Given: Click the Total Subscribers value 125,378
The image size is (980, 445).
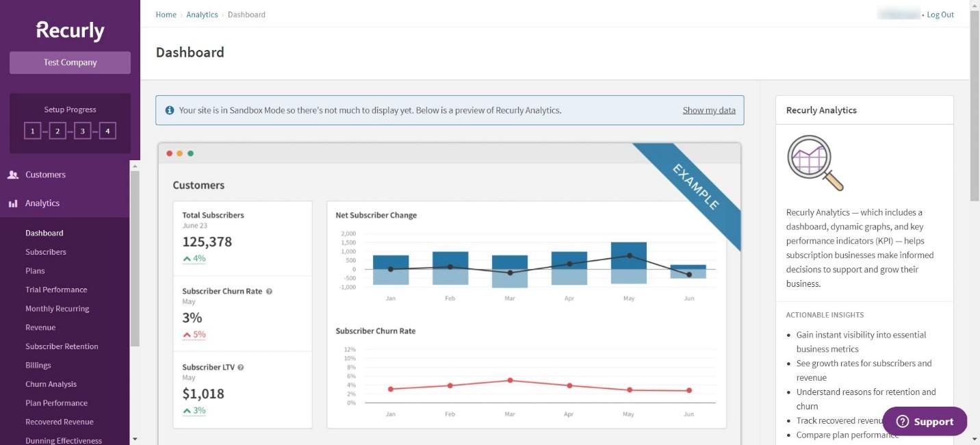Looking at the screenshot, I should [x=207, y=242].
